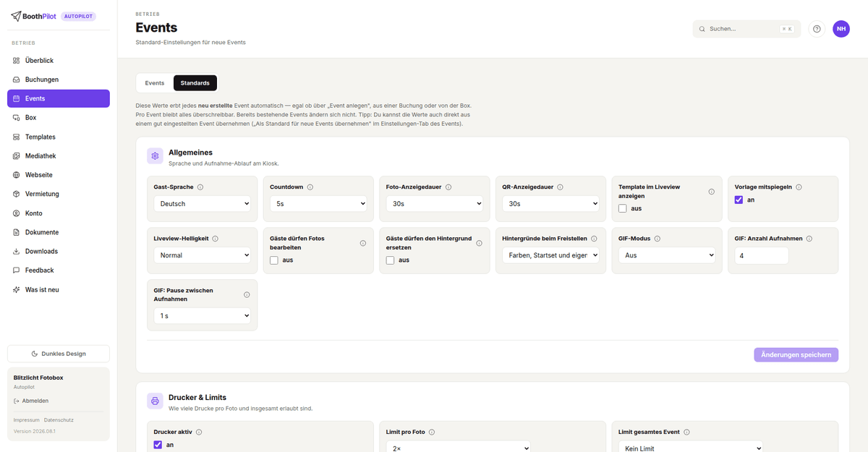Image resolution: width=868 pixels, height=452 pixels.
Task: Click the info icon beside Vorlage mitspiegeln
Action: (x=799, y=187)
